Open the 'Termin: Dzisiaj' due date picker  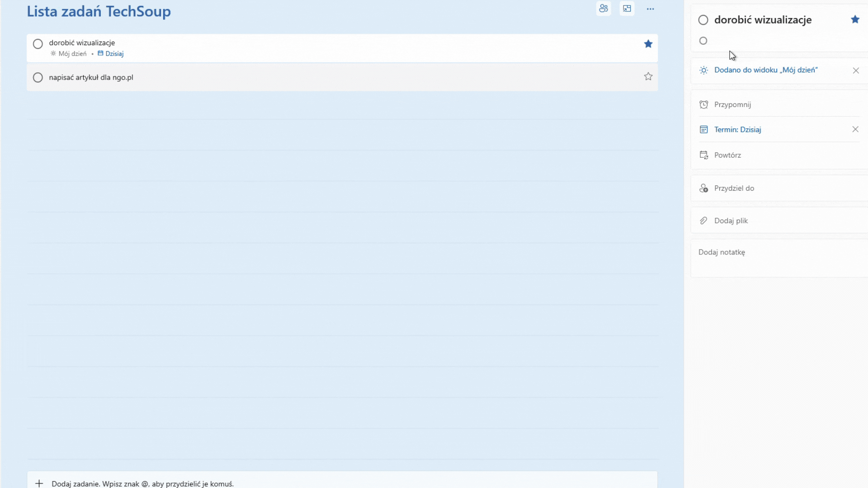[737, 130]
